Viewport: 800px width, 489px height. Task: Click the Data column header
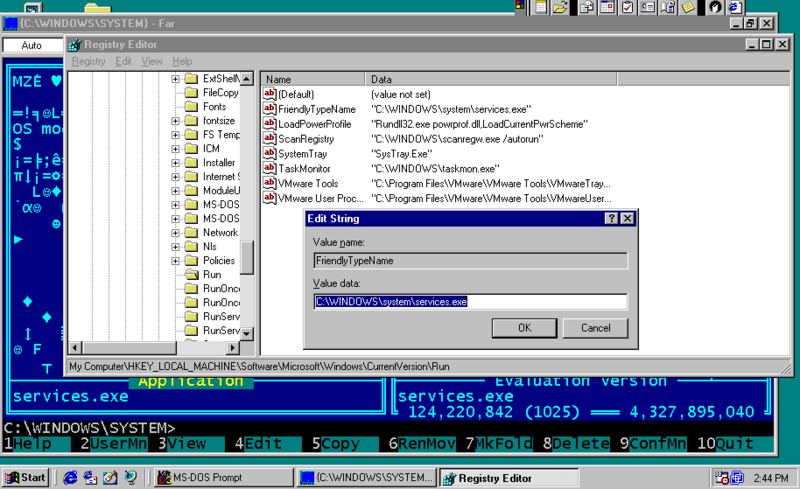pyautogui.click(x=491, y=79)
